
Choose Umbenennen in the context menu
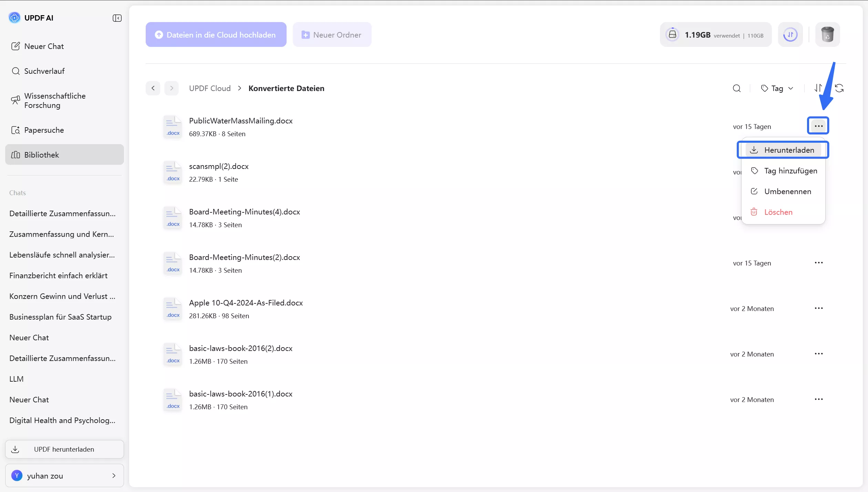pyautogui.click(x=787, y=191)
